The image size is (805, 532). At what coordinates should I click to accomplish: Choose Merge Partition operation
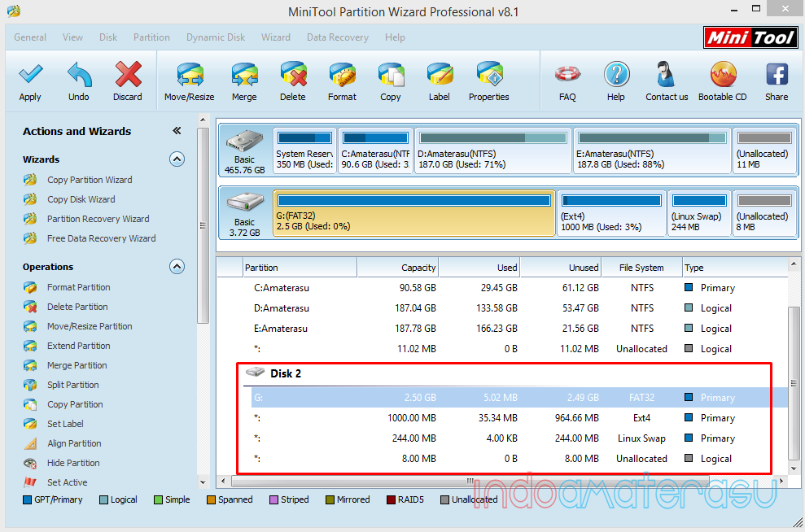(77, 365)
